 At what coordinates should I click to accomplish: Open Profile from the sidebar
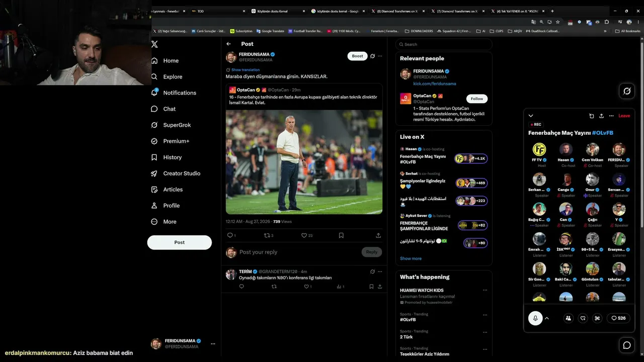[x=165, y=206]
